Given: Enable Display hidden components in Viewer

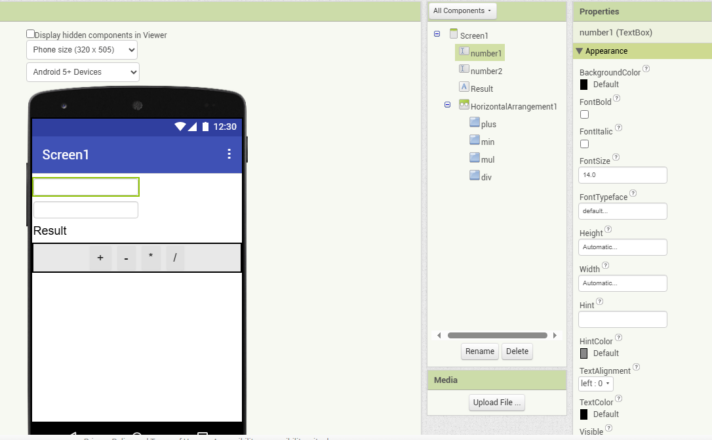Looking at the screenshot, I should (x=30, y=33).
